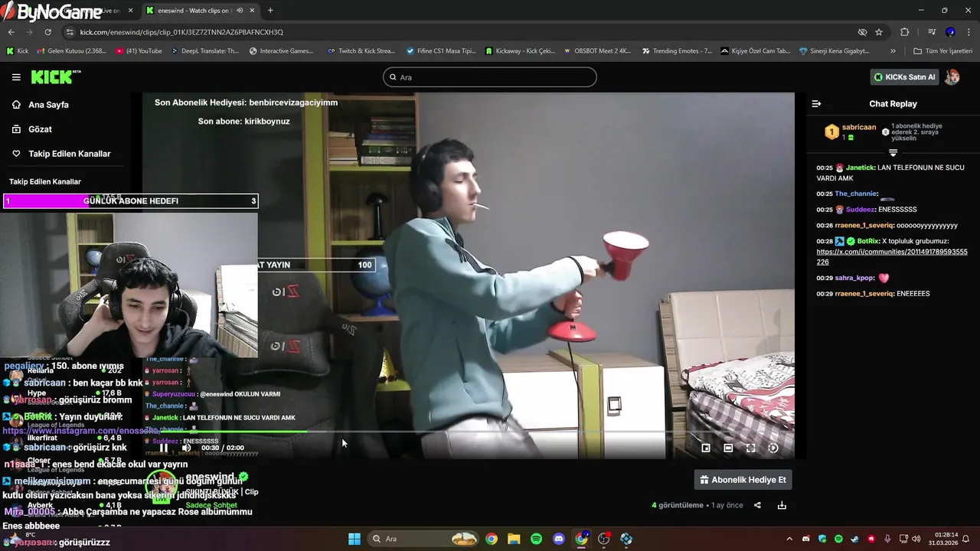Click KICKs Satın Al button
Viewport: 980px width, 551px height.
(x=905, y=77)
